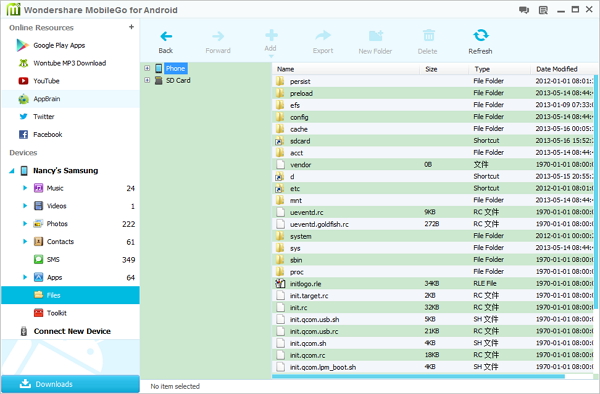The height and width of the screenshot is (394, 600).
Task: Click the vertical scrollbar of file list
Action: (596, 191)
